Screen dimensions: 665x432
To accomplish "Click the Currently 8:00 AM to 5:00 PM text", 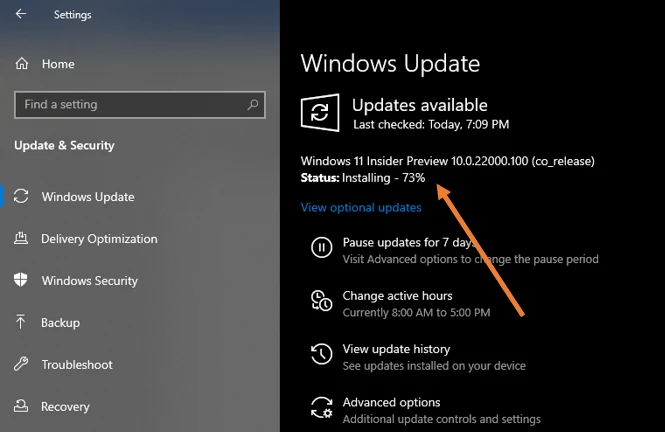I will (x=416, y=312).
